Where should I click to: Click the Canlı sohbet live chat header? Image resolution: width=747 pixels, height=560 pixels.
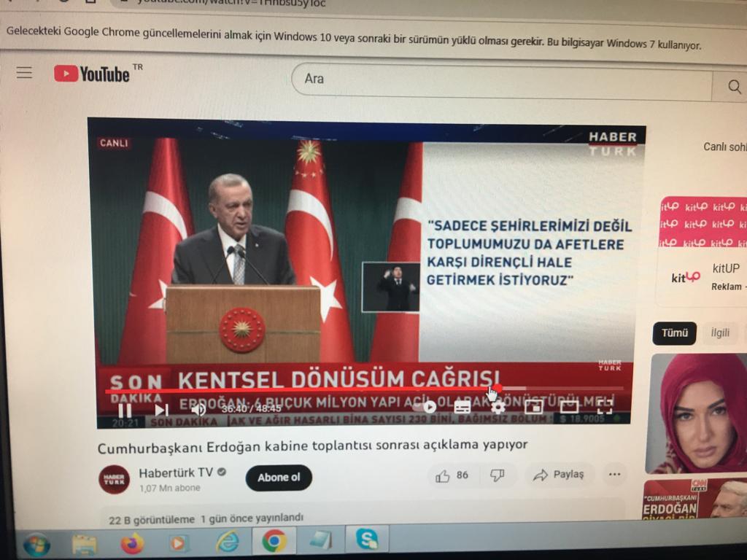click(x=724, y=147)
